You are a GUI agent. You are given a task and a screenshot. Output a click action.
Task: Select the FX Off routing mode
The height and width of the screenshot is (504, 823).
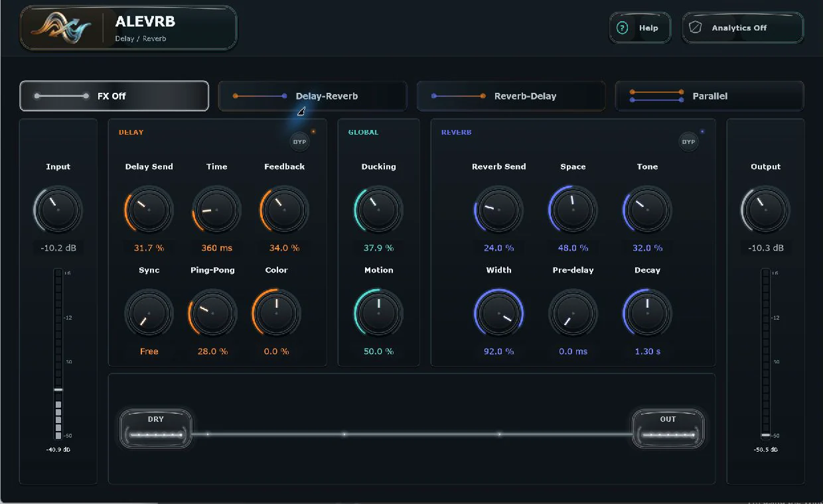point(114,96)
